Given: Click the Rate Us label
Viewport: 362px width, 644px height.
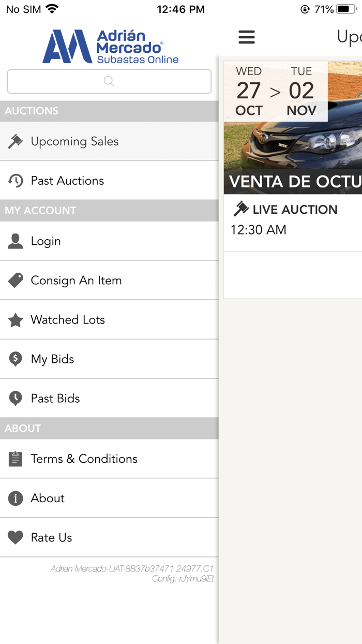Looking at the screenshot, I should click(x=51, y=537).
